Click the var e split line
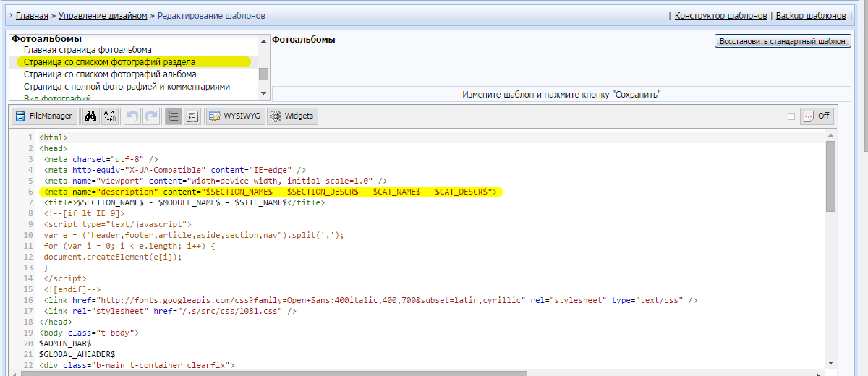Viewport: 868px width, 376px height. [x=194, y=235]
